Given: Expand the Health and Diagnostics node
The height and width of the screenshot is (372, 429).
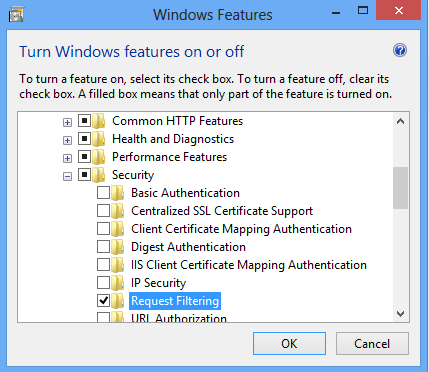Looking at the screenshot, I should point(67,140).
